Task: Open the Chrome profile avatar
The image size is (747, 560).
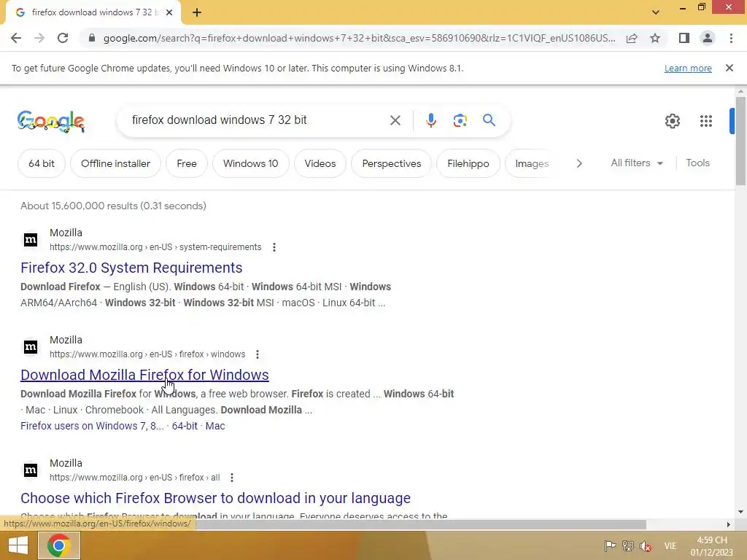Action: pos(708,38)
